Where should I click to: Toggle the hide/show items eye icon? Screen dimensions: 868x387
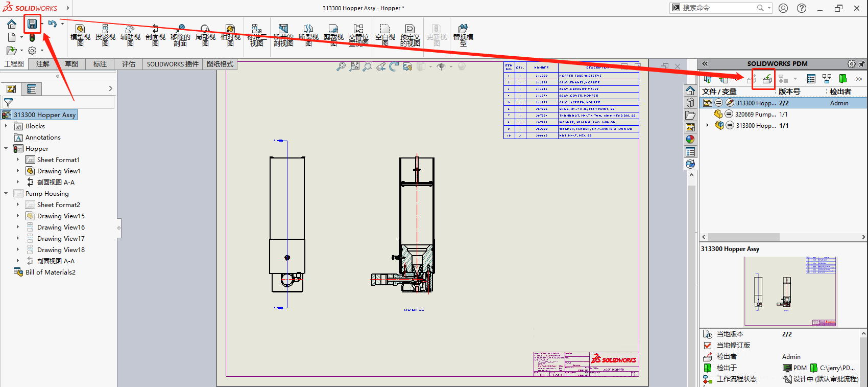(x=441, y=66)
